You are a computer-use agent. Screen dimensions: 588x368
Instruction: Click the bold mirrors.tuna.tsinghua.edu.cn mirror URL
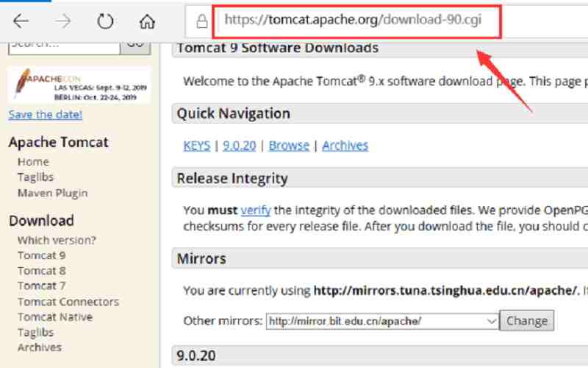tap(446, 290)
